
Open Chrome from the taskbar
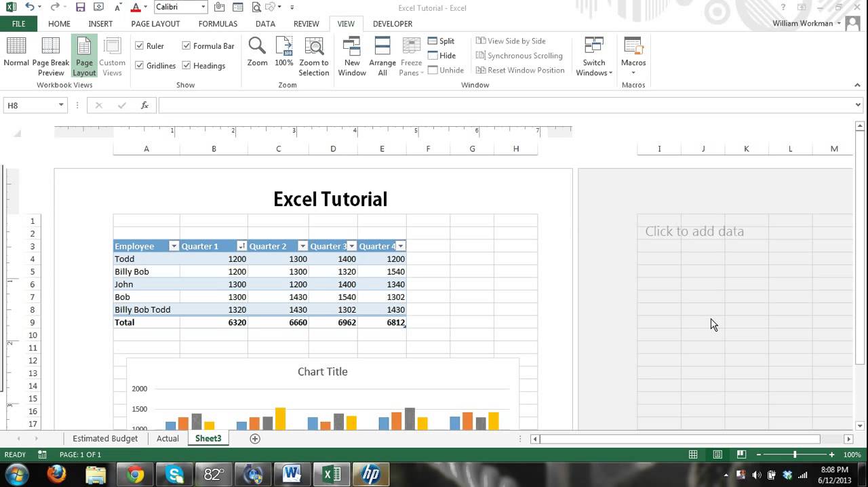(x=135, y=474)
